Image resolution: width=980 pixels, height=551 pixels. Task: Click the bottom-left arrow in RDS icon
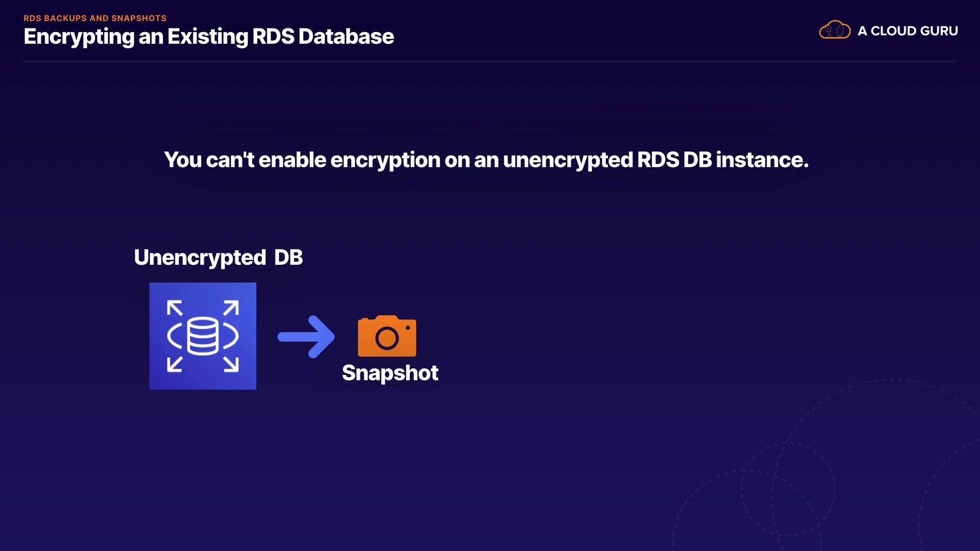[x=175, y=364]
